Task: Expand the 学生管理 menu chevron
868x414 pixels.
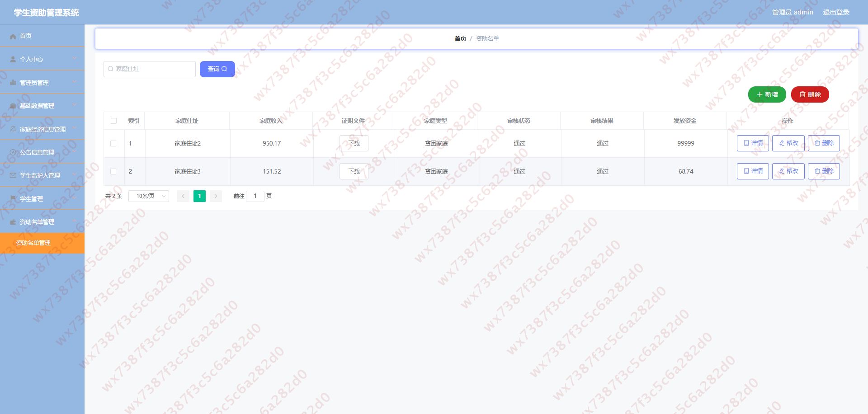Action: click(x=75, y=198)
